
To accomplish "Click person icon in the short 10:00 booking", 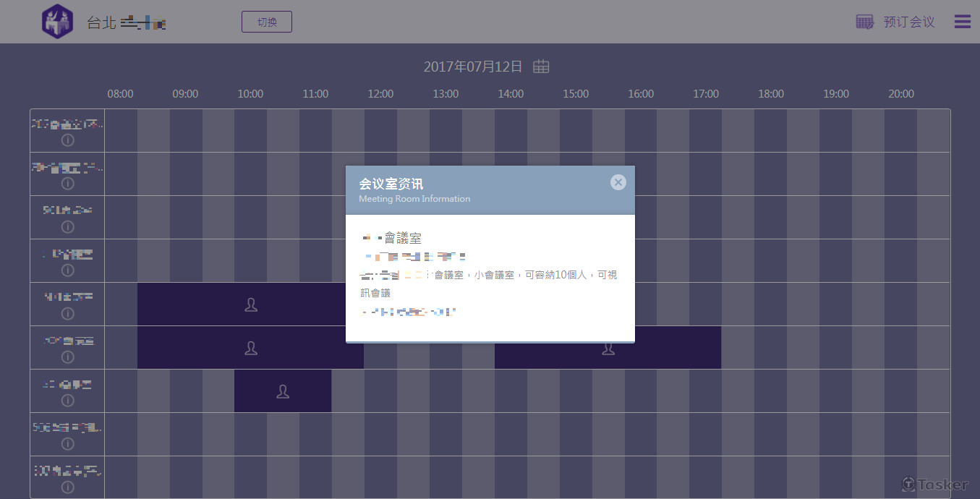I will 283,391.
